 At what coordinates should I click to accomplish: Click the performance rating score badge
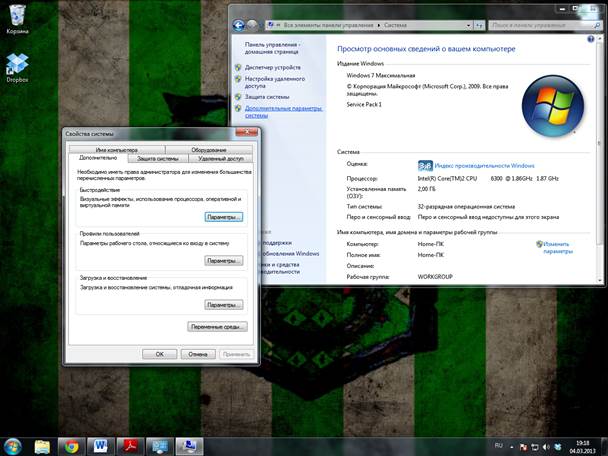pyautogui.click(x=425, y=166)
